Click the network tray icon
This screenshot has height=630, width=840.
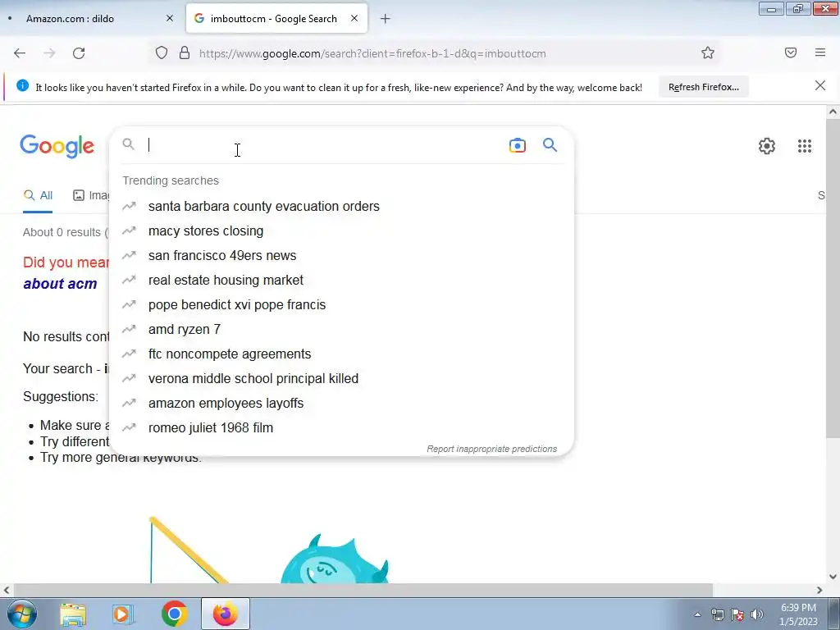click(717, 614)
